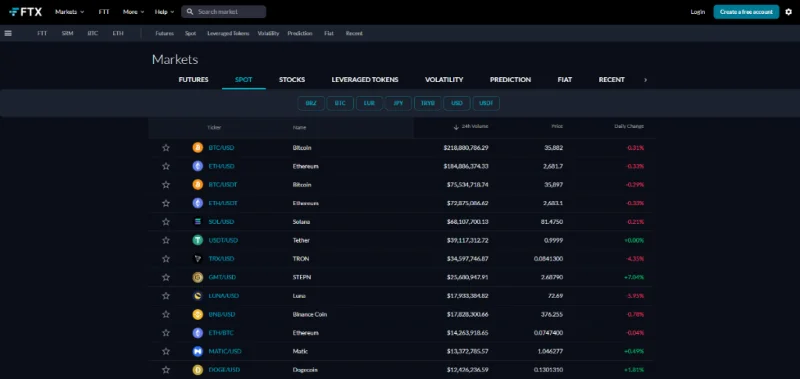Filter spot markets by JPY
The image size is (800, 379).
(x=398, y=103)
